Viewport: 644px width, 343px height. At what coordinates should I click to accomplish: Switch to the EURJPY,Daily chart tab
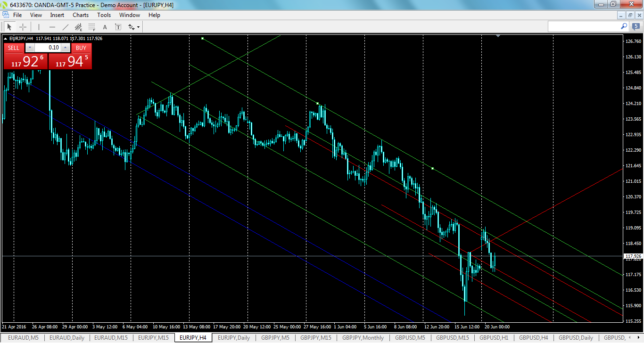pos(234,338)
